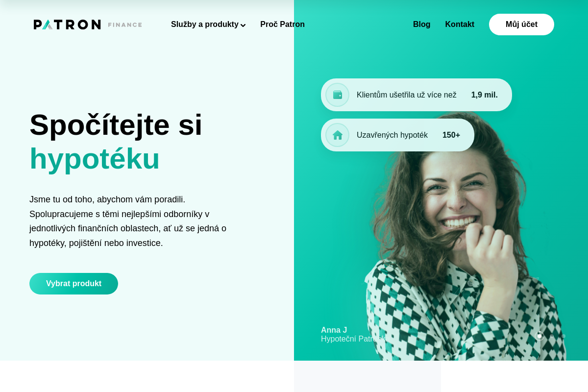Go to the Proč Patron page

click(282, 24)
